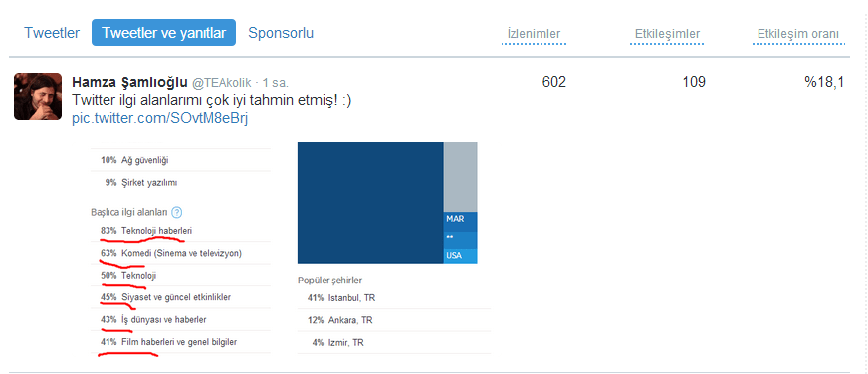The image size is (868, 374).
Task: Sort by İzlenimler column header
Action: click(534, 34)
